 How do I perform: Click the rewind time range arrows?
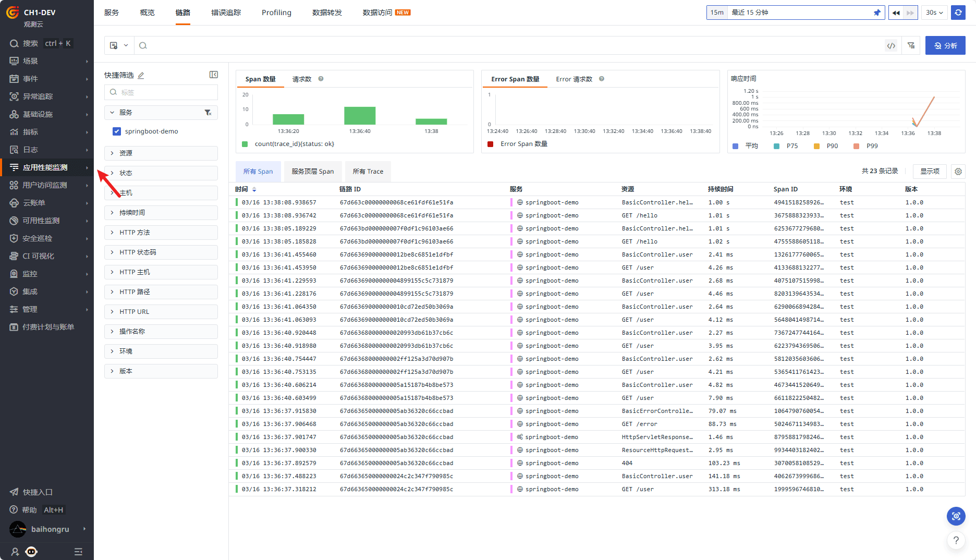pyautogui.click(x=896, y=13)
